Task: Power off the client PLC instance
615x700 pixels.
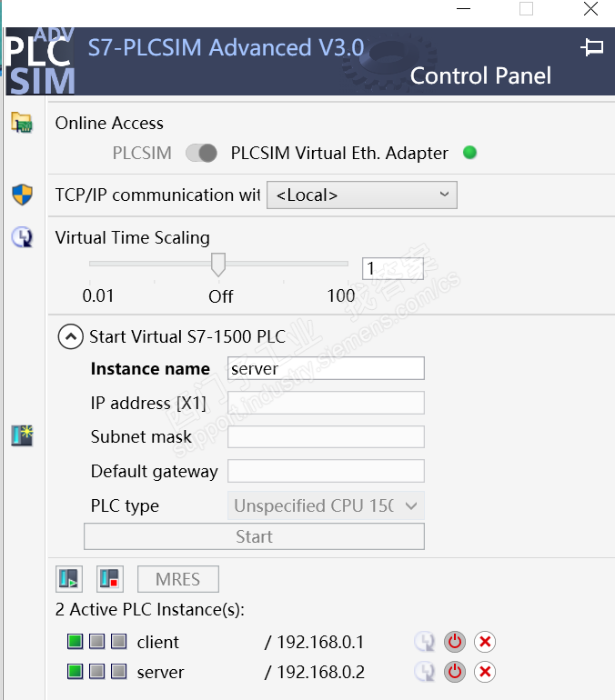Action: [x=455, y=643]
